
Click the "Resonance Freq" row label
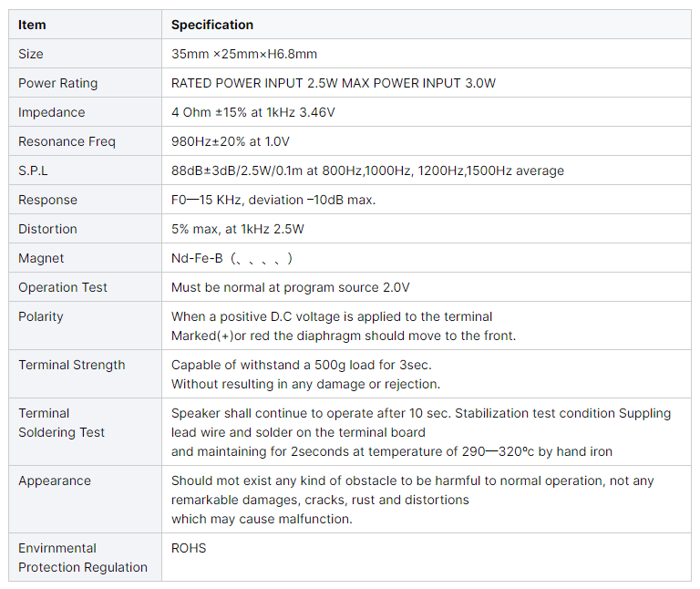(67, 141)
